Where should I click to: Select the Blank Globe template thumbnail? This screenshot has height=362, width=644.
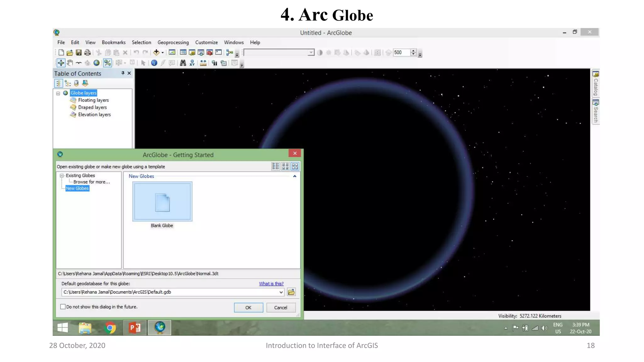(162, 202)
